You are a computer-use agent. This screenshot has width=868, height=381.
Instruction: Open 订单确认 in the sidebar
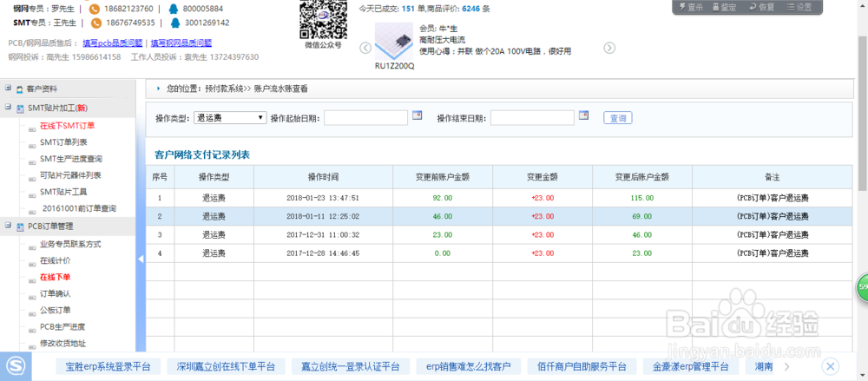(x=55, y=293)
